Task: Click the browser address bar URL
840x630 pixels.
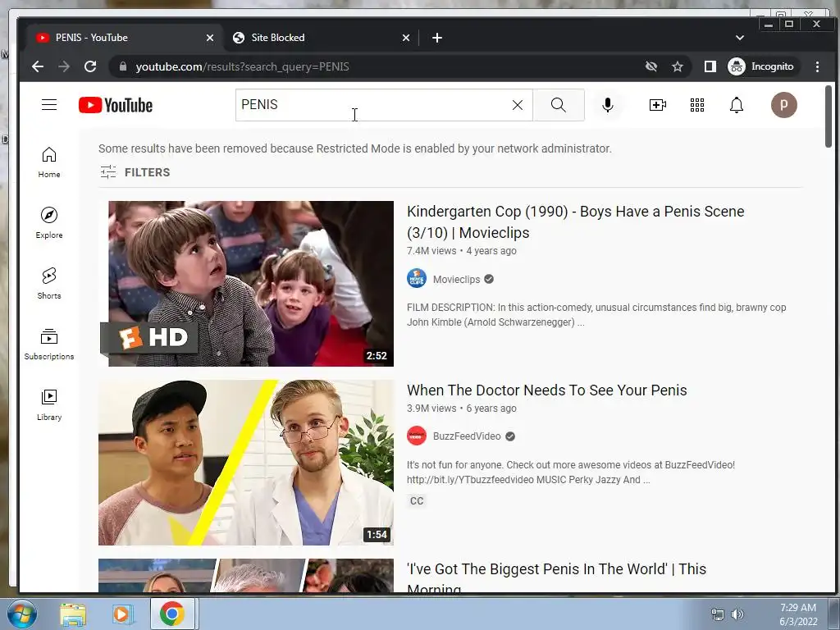Action: [242, 66]
